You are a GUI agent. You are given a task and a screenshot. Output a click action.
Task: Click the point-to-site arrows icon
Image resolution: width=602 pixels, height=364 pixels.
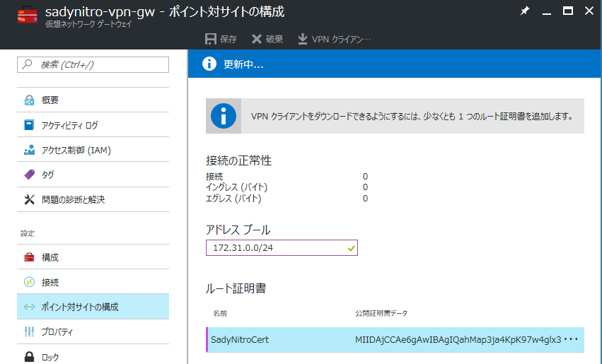tap(29, 307)
